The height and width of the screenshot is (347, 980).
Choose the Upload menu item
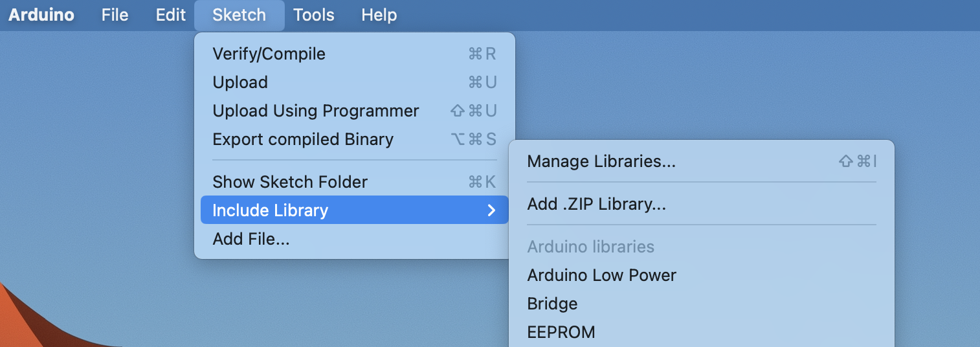[x=240, y=82]
